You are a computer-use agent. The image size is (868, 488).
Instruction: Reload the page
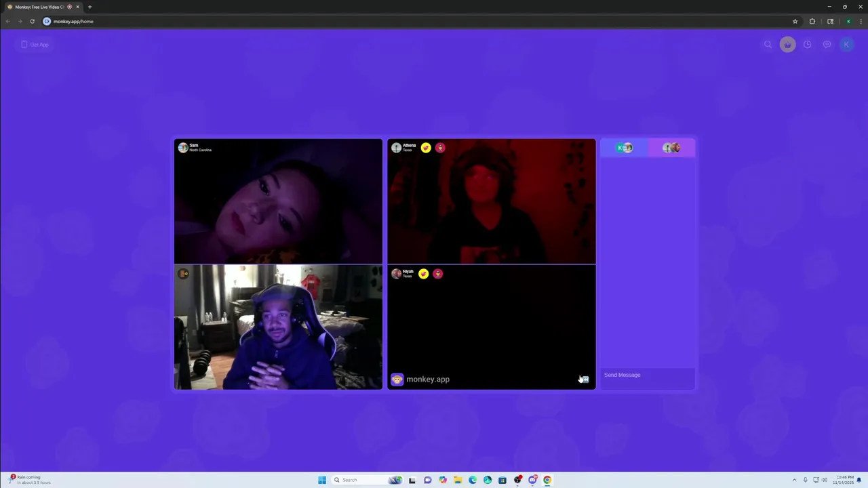click(x=32, y=21)
